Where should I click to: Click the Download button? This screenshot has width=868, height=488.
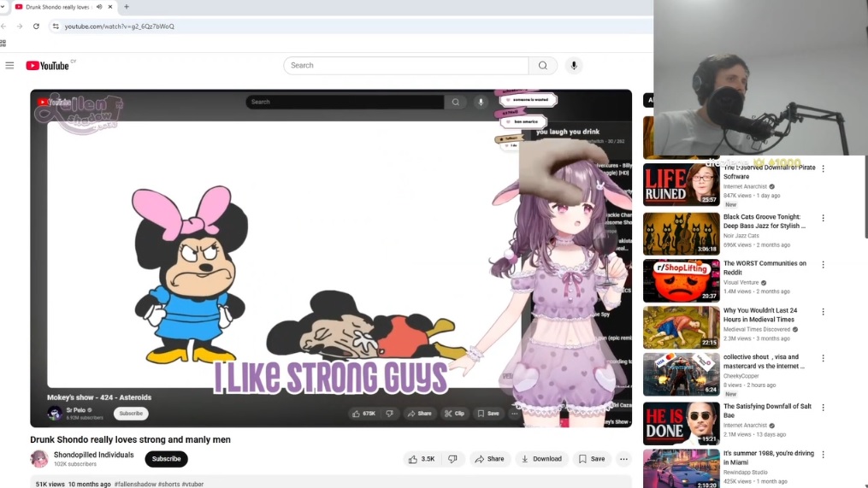coord(541,459)
